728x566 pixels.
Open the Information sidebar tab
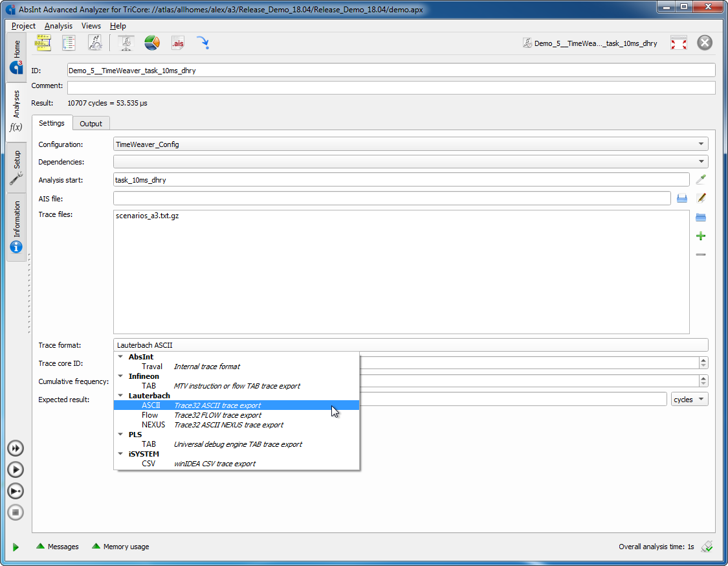pyautogui.click(x=16, y=227)
